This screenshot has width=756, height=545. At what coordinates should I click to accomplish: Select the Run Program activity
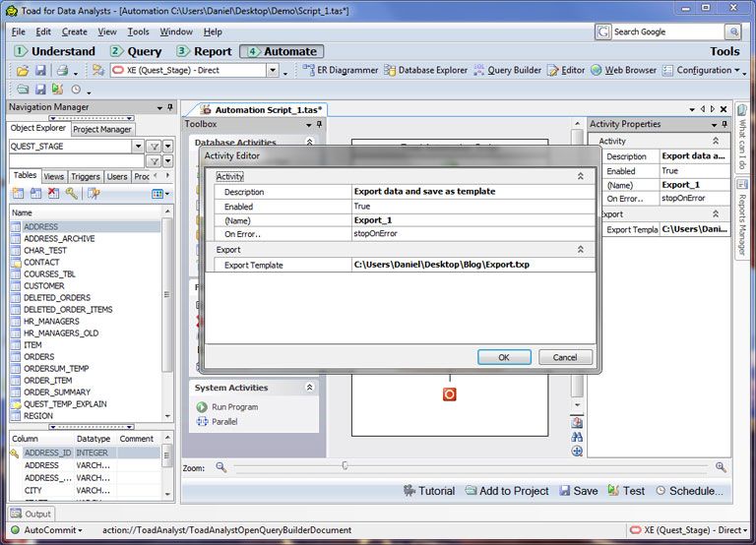pyautogui.click(x=227, y=407)
